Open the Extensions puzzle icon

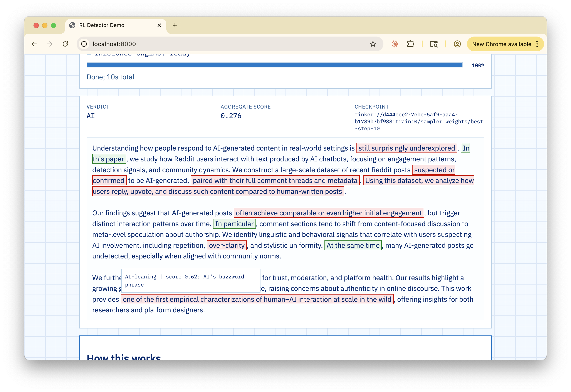tap(411, 44)
